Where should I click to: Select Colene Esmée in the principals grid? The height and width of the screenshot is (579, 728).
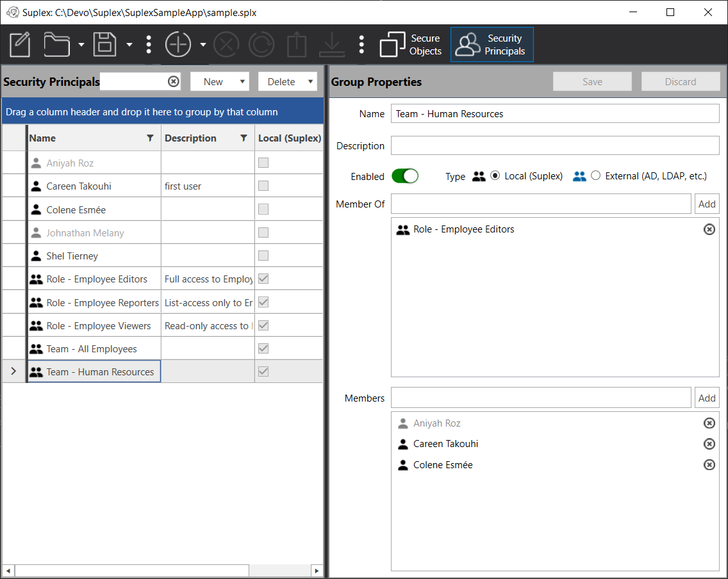click(x=162, y=209)
